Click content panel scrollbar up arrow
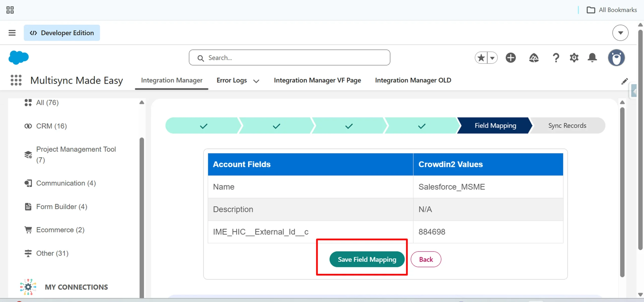This screenshot has width=644, height=302. (x=622, y=102)
